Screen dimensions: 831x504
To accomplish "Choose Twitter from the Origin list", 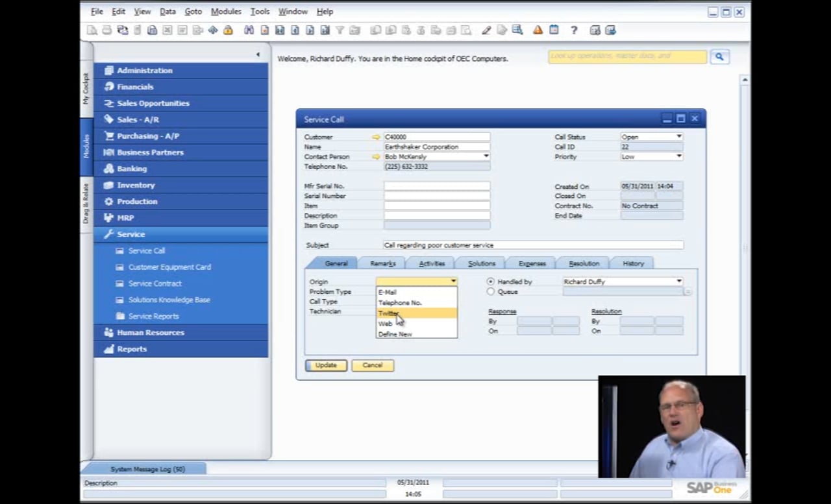I will (x=417, y=313).
